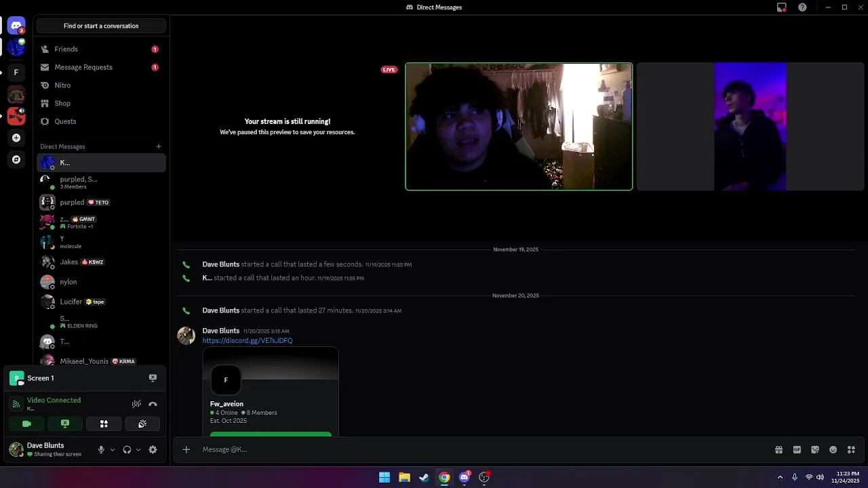The height and width of the screenshot is (488, 868).
Task: Open Message Requests
Action: point(101,67)
